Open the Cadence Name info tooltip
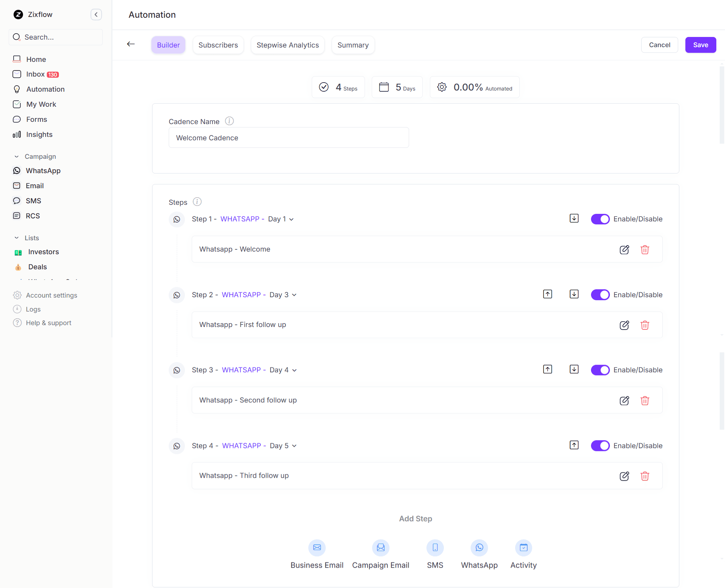The width and height of the screenshot is (725, 588). 229,121
